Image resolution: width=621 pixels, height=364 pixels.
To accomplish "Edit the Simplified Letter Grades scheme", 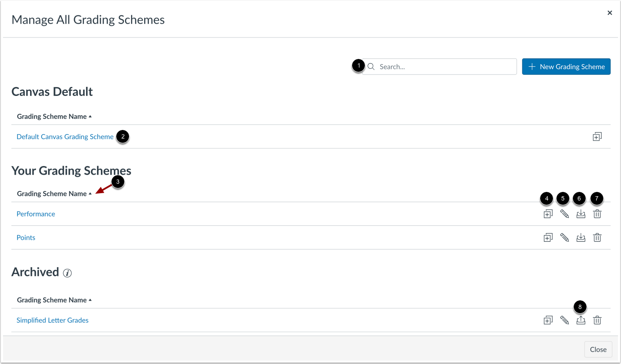I will [x=564, y=320].
